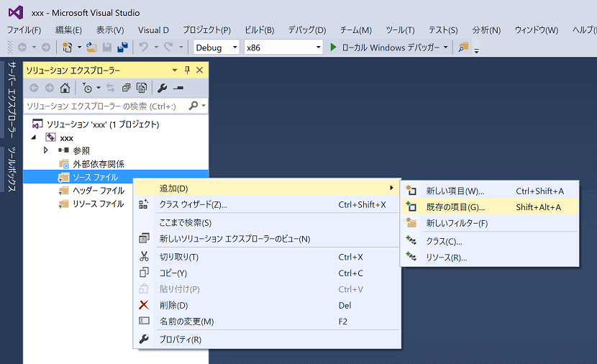Click the Open File toolbar icon
The width and height of the screenshot is (597, 364).
[x=91, y=47]
